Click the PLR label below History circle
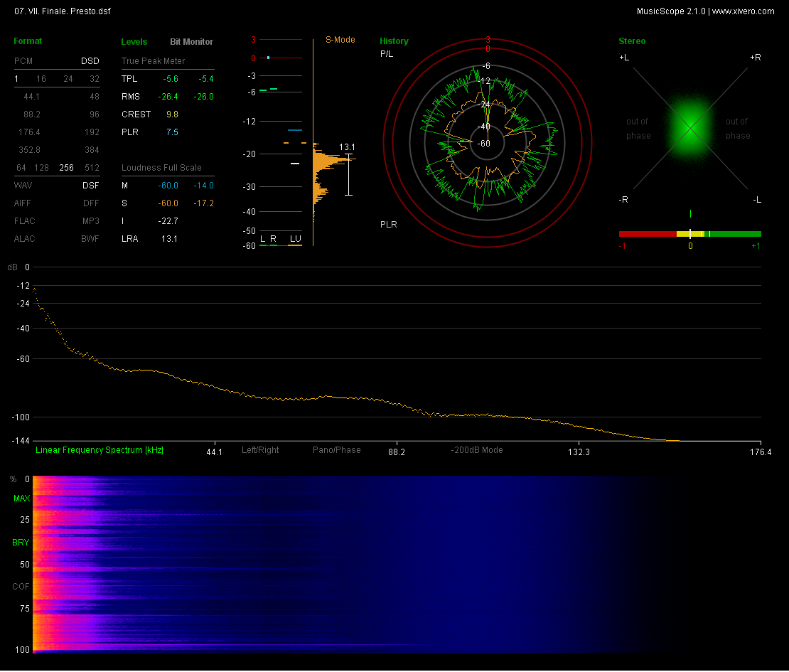This screenshot has width=789, height=672. (x=388, y=225)
